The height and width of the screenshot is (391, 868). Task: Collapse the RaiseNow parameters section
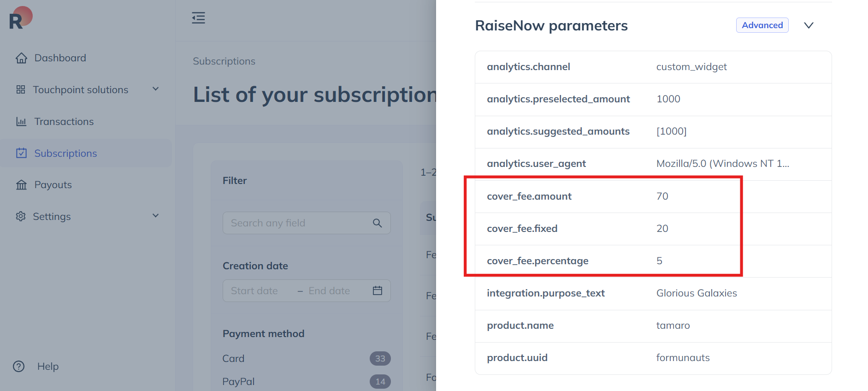pos(809,25)
